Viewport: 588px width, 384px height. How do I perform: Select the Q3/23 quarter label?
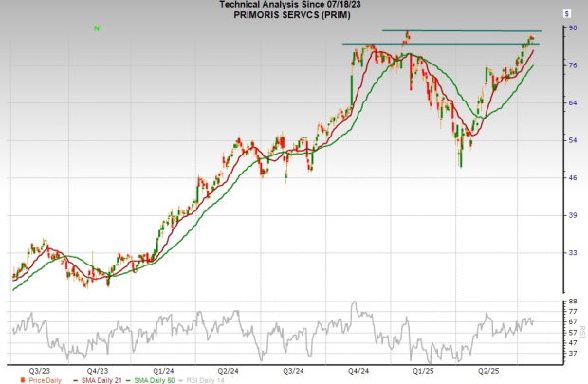coord(41,368)
